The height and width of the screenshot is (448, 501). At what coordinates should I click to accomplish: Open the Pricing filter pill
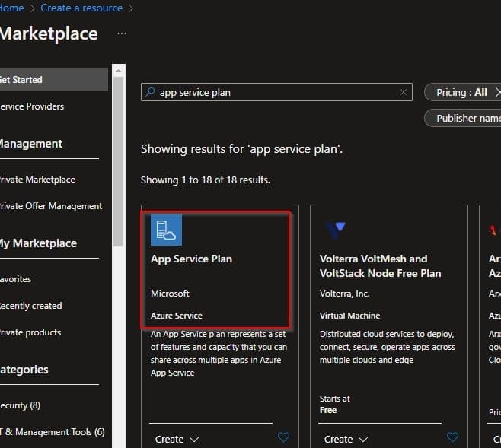(461, 92)
